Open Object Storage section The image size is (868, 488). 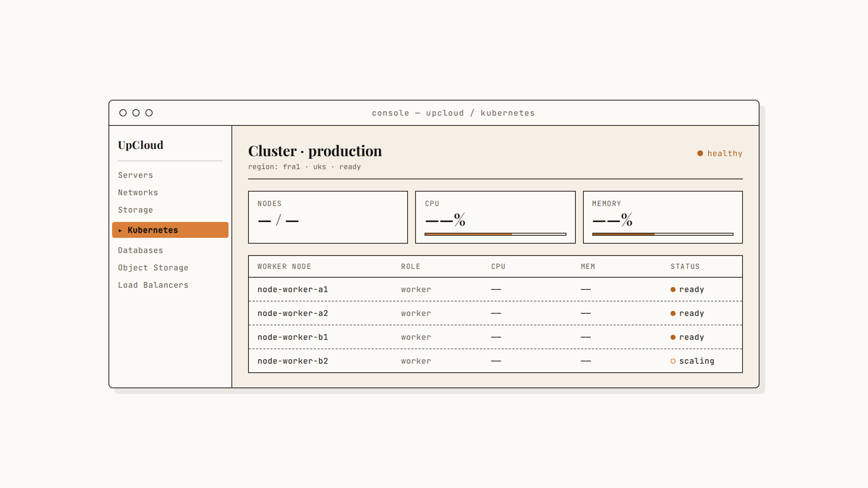[153, 267]
